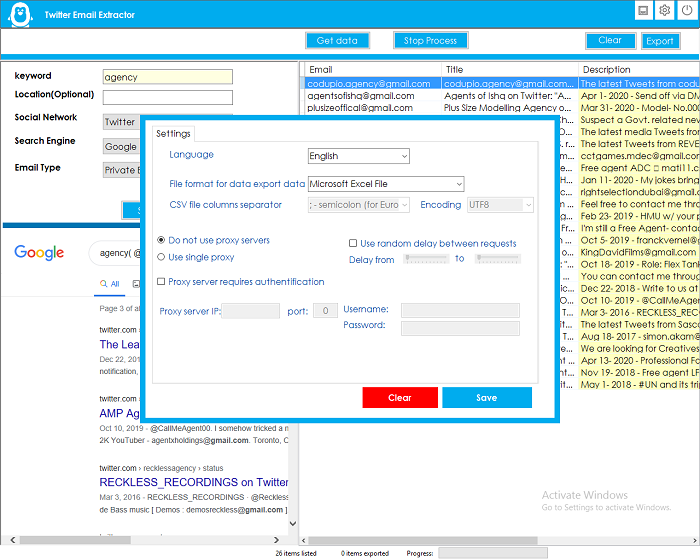Click 'We are looking for Creatives' cell

(639, 348)
